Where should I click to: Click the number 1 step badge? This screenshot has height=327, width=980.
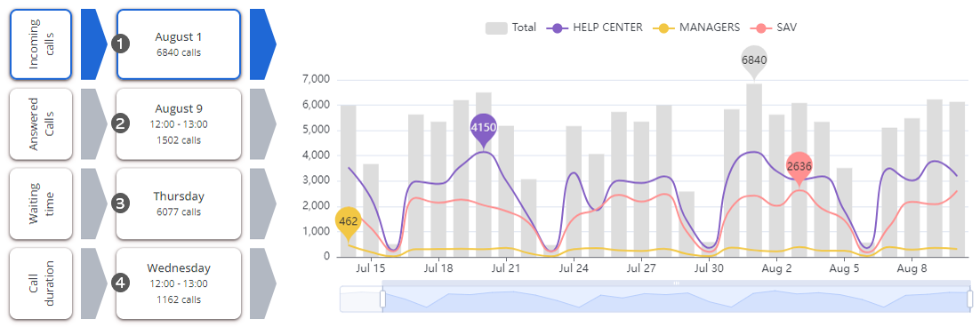(120, 44)
